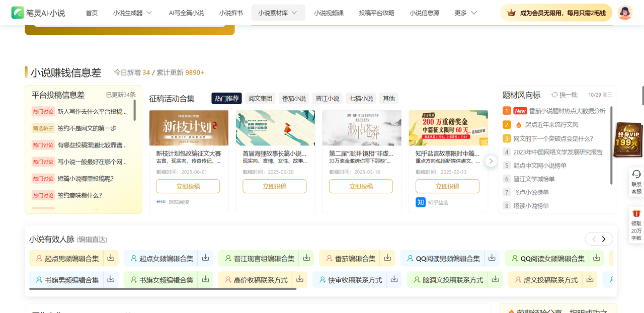Screen dimensions: 644x313
Task: Select the 其他 tab
Action: pyautogui.click(x=389, y=98)
